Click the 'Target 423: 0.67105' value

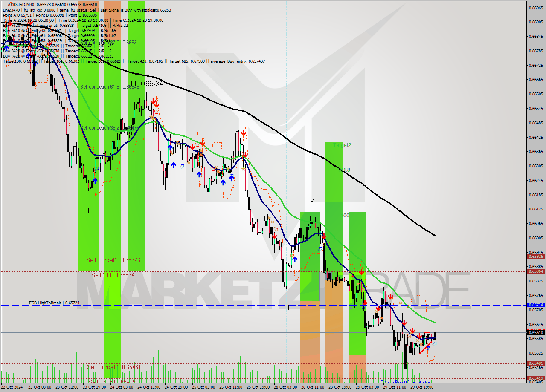tap(145, 61)
